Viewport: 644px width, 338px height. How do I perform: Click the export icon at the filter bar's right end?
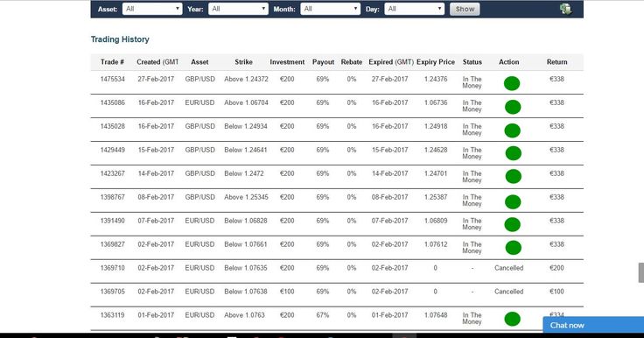[x=566, y=9]
